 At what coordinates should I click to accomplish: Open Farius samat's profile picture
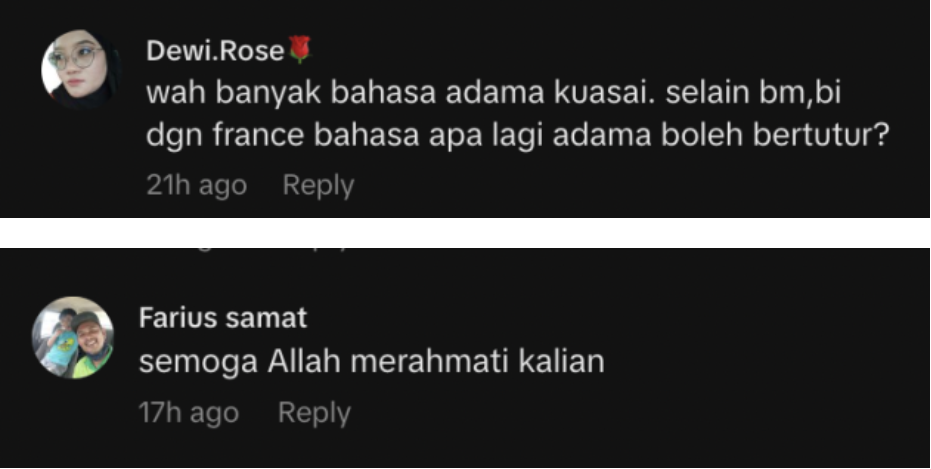pyautogui.click(x=72, y=337)
